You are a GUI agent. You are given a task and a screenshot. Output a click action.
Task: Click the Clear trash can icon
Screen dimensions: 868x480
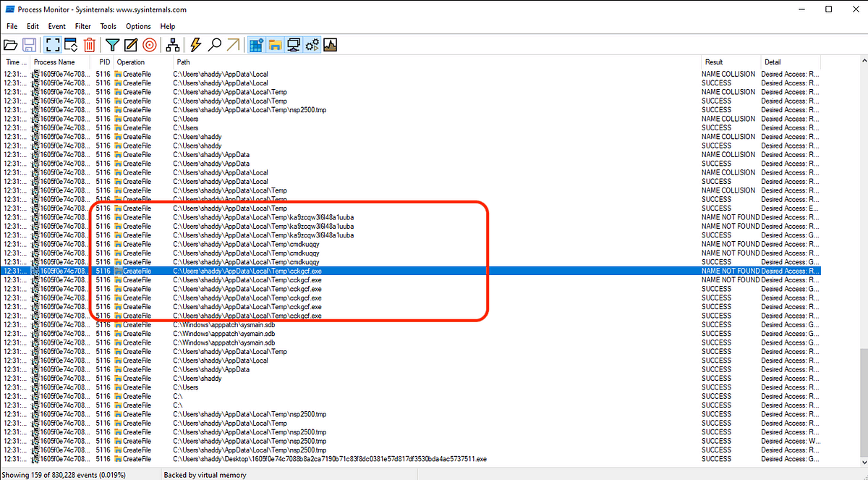89,45
